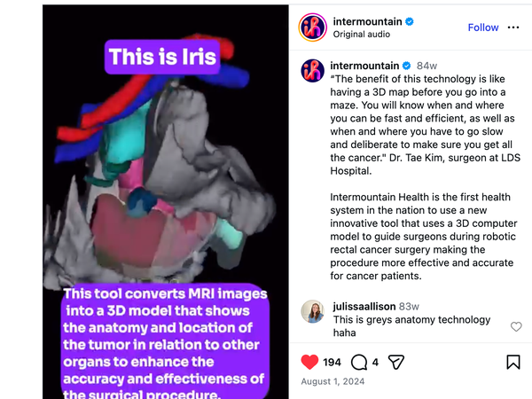Click the 83w comment timestamp
Image resolution: width=532 pixels, height=399 pixels.
click(x=409, y=307)
